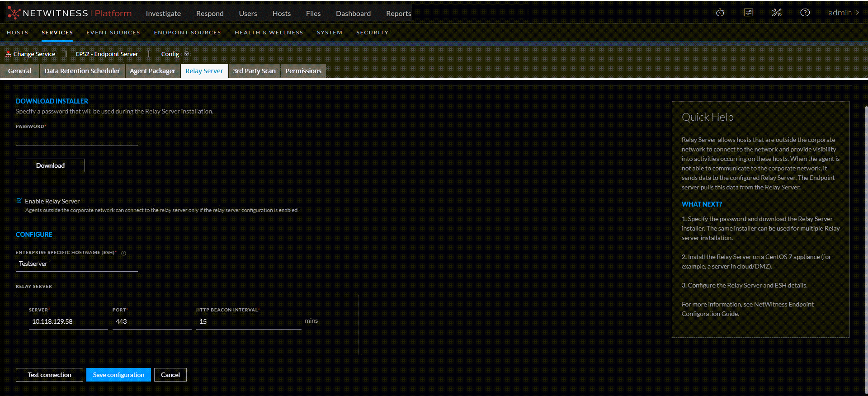868x396 pixels.
Task: Open the admin tools wrench icon
Action: (x=777, y=13)
